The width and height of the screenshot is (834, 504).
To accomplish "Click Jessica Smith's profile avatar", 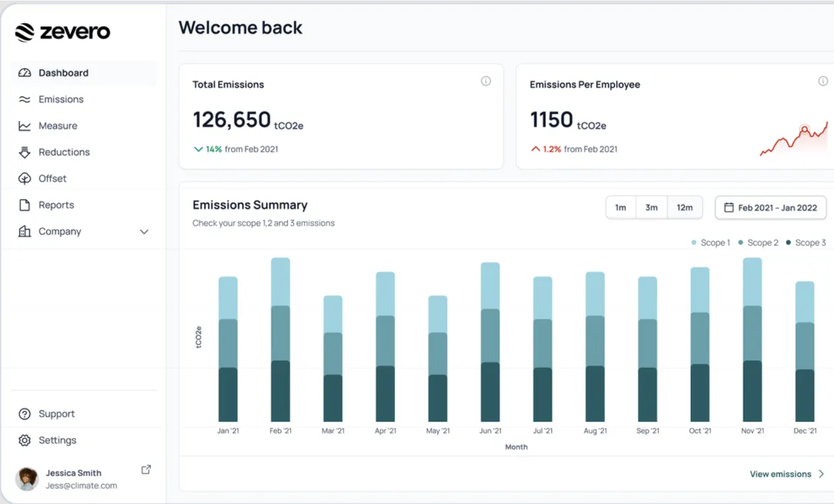I will point(27,478).
